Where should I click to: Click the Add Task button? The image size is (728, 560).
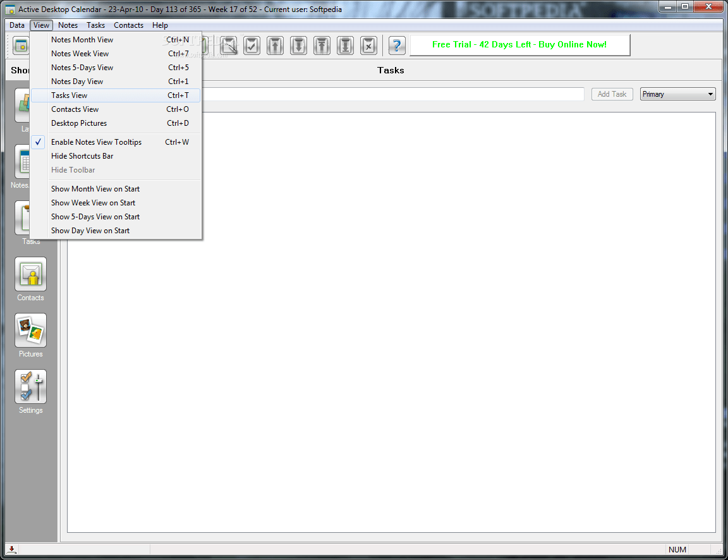(611, 94)
